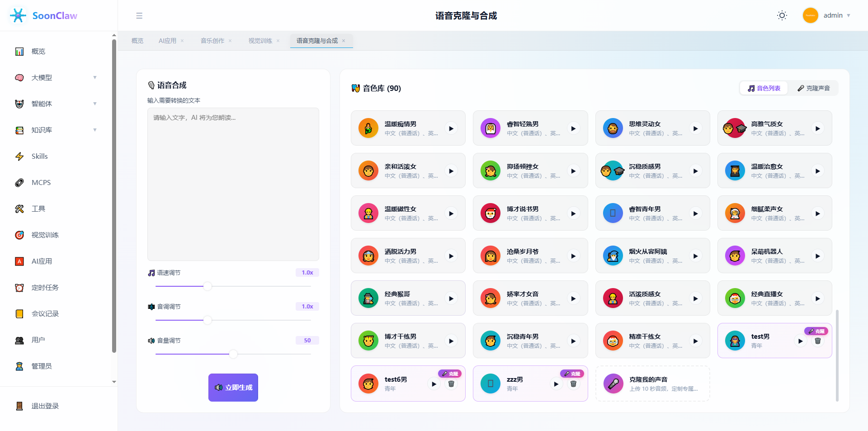
Task: Collapse sidebar with hamburger menu icon
Action: tap(139, 16)
